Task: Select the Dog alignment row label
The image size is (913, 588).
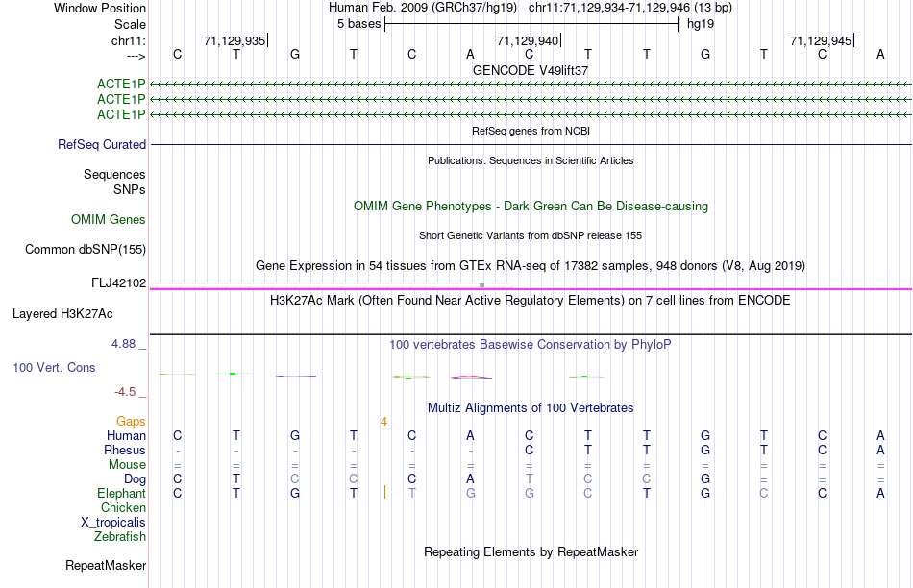Action: pos(135,479)
